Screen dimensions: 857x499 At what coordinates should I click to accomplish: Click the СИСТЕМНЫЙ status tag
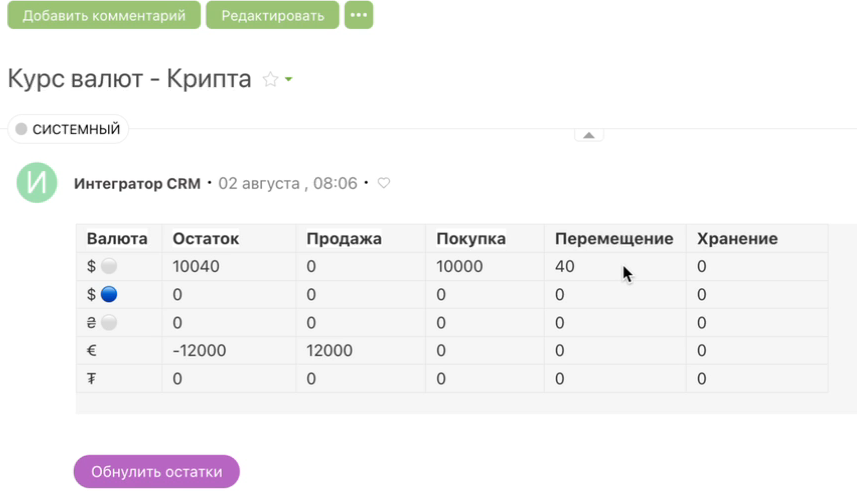(x=68, y=129)
